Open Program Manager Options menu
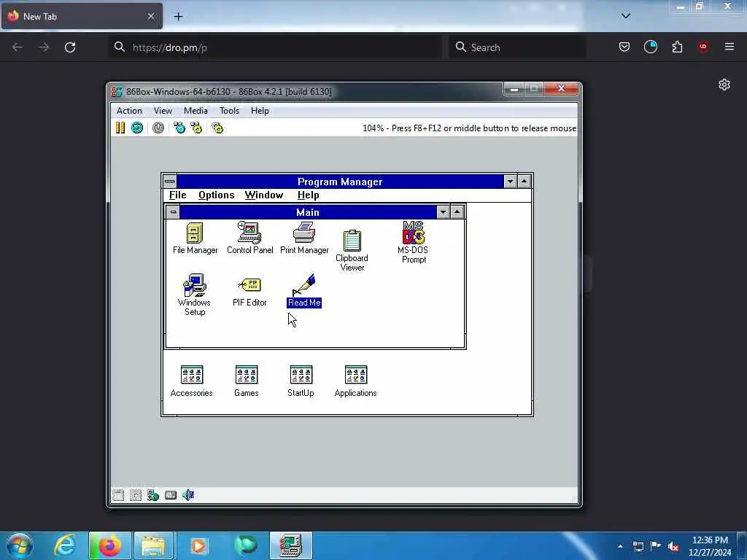This screenshot has height=560, width=747. [216, 195]
